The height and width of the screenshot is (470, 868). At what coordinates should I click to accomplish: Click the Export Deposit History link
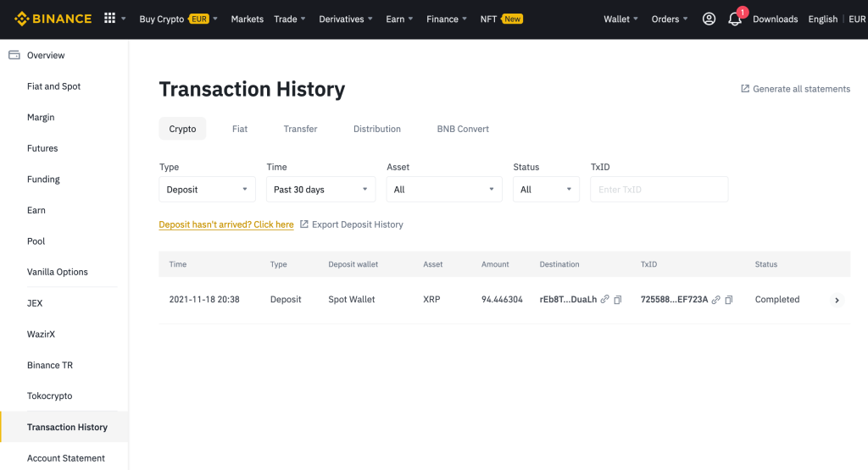point(357,224)
